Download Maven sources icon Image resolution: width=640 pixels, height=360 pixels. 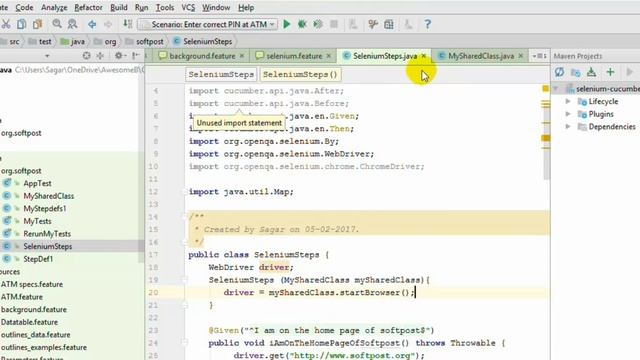pyautogui.click(x=591, y=73)
